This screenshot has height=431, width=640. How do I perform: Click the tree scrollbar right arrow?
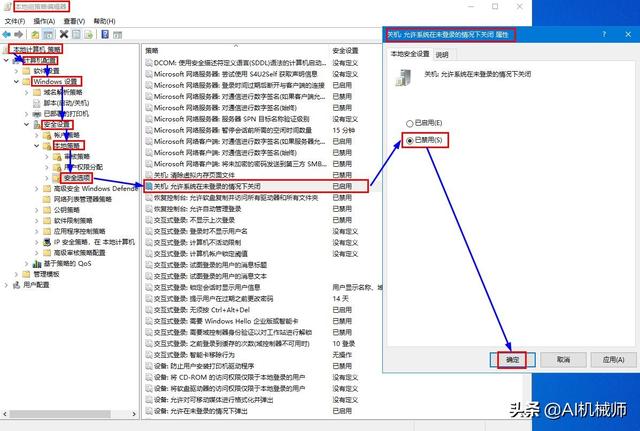click(134, 414)
